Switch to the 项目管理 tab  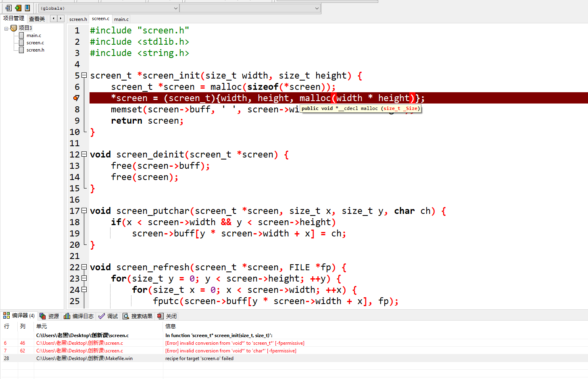14,18
